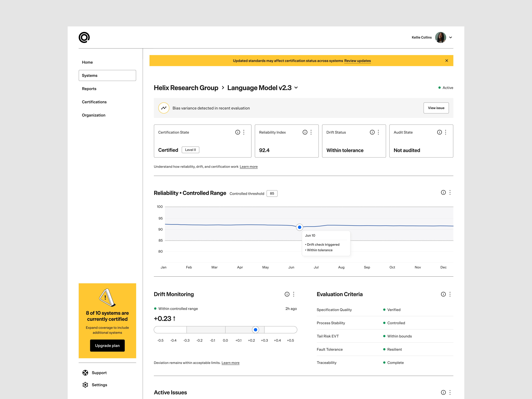Dismiss the updated standards banner
The image size is (532, 399).
(x=447, y=61)
